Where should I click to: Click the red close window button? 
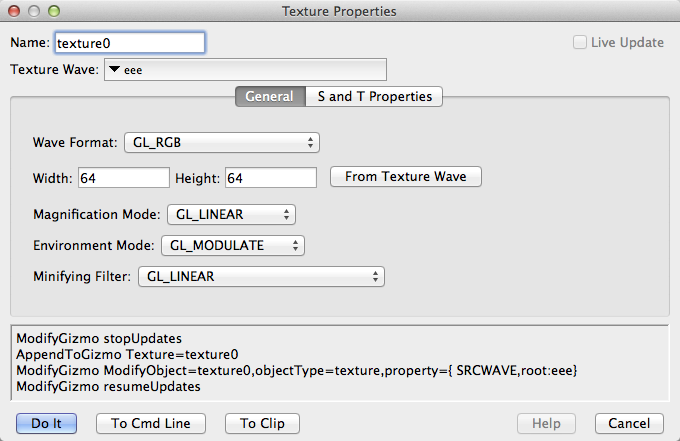(x=14, y=11)
